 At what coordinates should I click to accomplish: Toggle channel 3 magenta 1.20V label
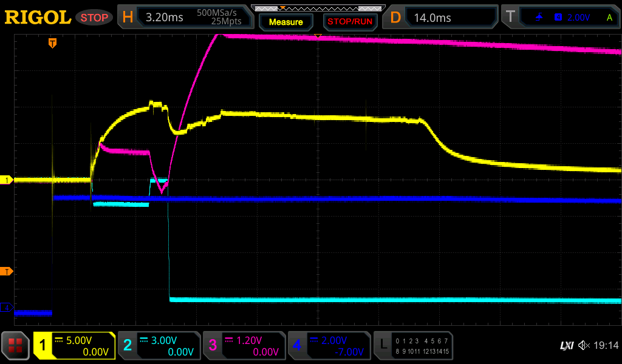(x=244, y=346)
